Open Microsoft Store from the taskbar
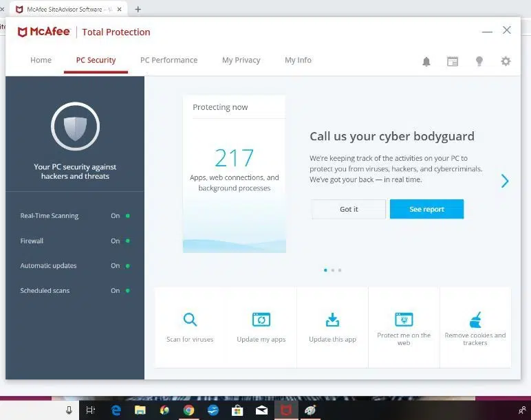This screenshot has width=531, height=420. click(x=237, y=410)
